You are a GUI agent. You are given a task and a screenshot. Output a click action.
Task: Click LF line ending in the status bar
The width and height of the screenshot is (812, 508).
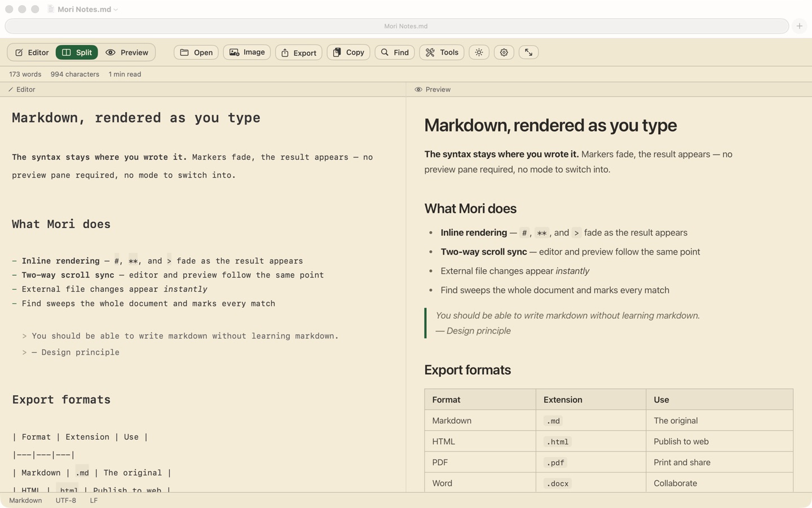click(94, 501)
